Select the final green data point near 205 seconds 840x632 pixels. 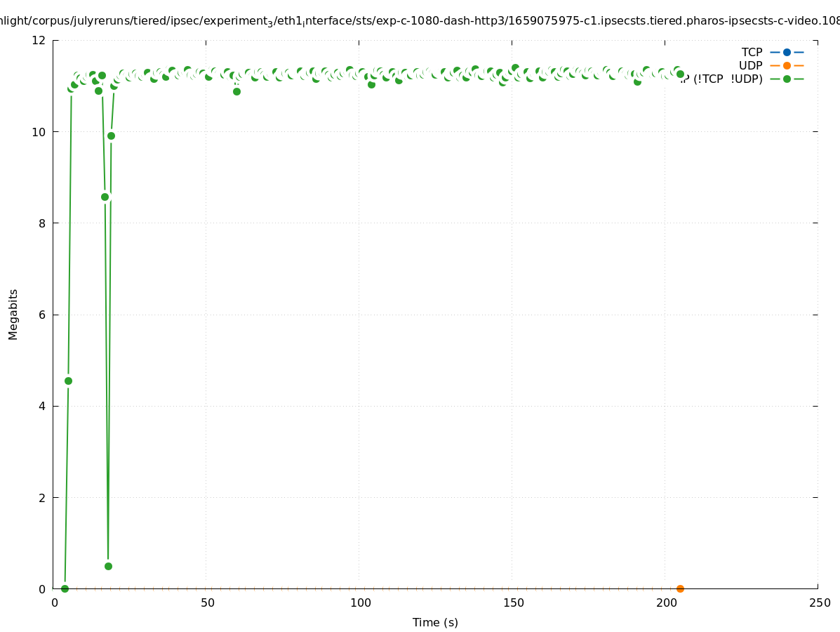(x=680, y=74)
